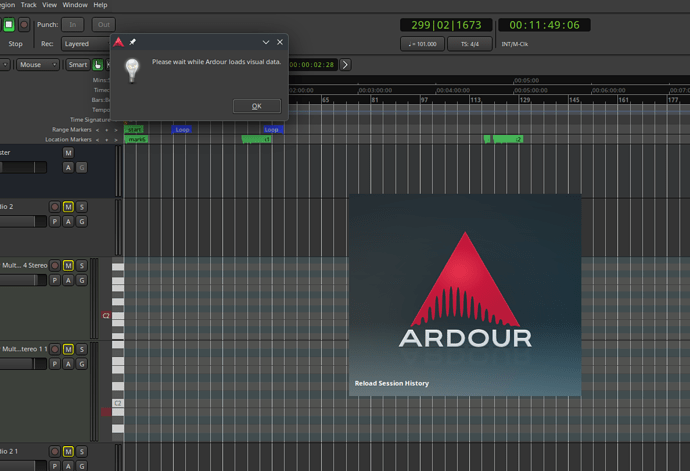Open the Help menu
This screenshot has width=690, height=471.
click(x=100, y=5)
